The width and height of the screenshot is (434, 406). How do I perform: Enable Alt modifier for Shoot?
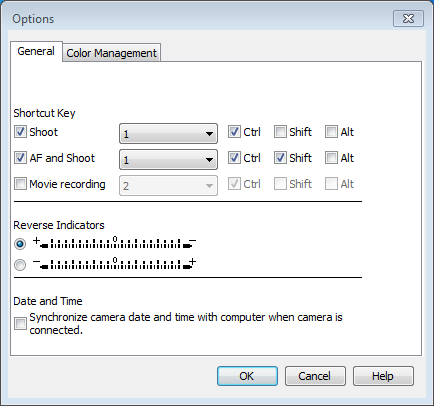point(331,132)
